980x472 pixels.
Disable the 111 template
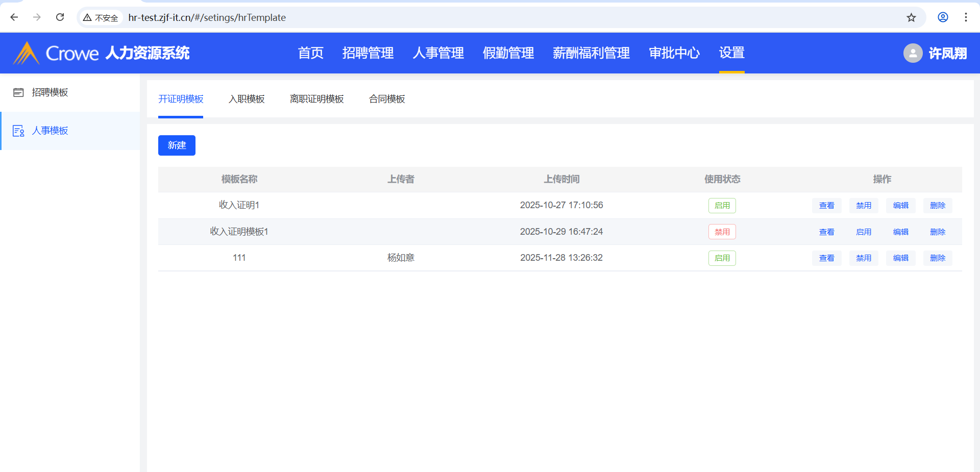pyautogui.click(x=864, y=258)
